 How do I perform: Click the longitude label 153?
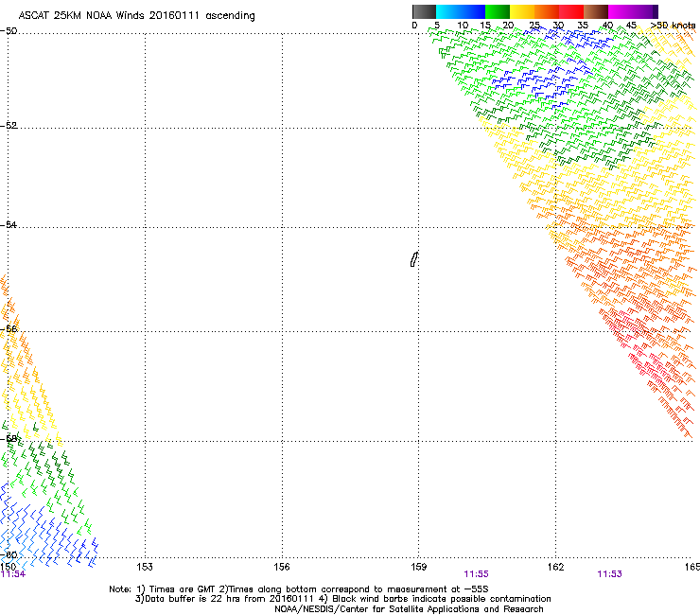click(x=145, y=567)
